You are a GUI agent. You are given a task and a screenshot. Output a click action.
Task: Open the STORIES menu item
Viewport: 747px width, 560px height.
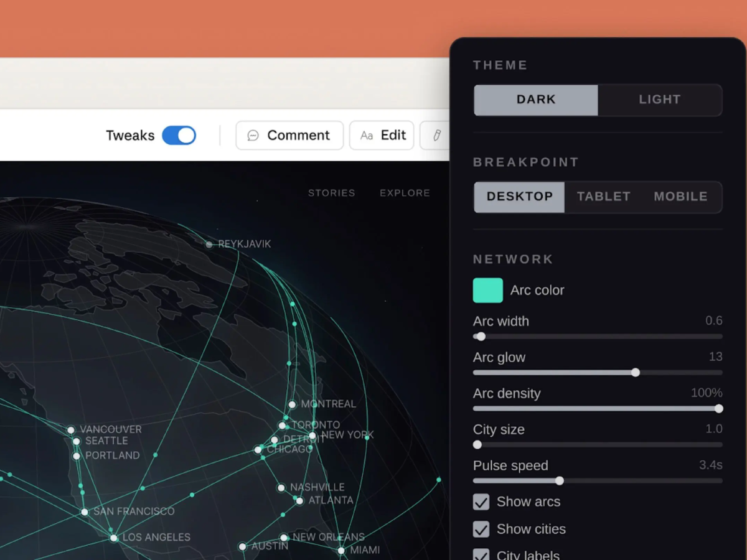click(x=332, y=193)
